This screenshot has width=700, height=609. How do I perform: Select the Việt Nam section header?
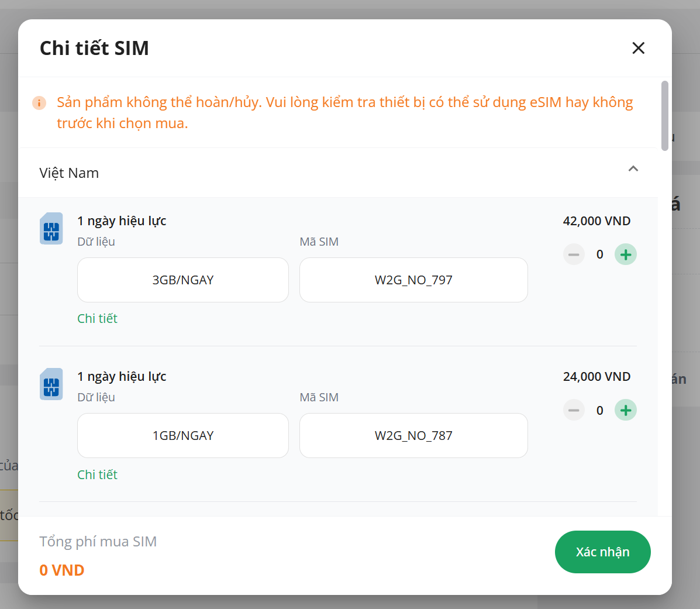(69, 173)
